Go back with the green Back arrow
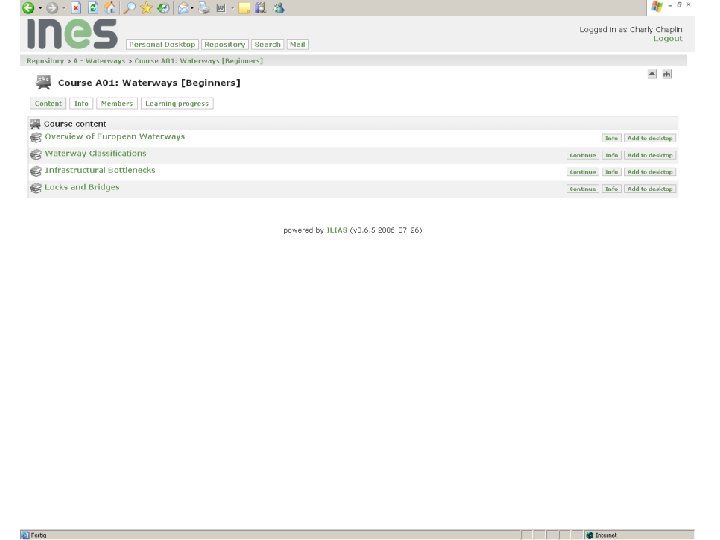This screenshot has height=540, width=720. [28, 8]
